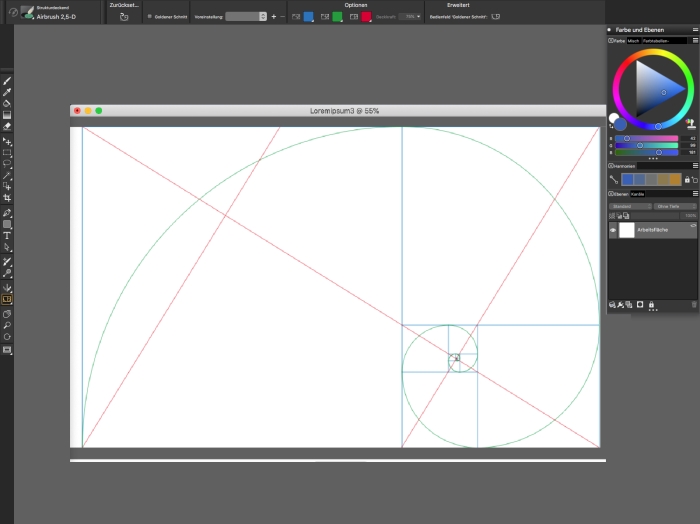The height and width of the screenshot is (524, 700).
Task: Open the Voreinstellung preset dropdown
Action: pos(246,17)
